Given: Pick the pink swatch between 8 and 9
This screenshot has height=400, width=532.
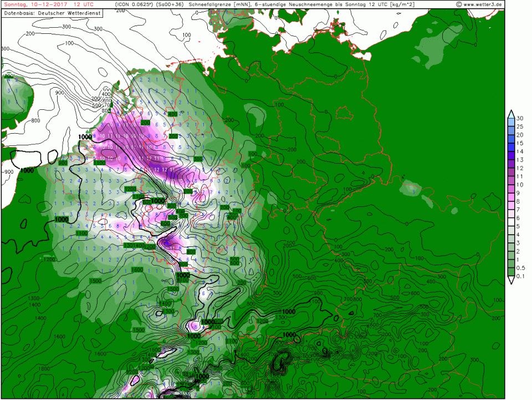Looking at the screenshot, I should 511,198.
